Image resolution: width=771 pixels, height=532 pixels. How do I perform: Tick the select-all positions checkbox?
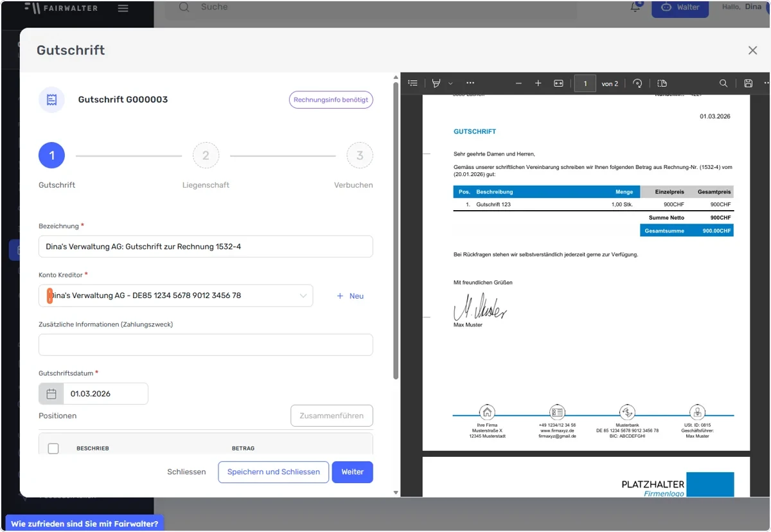(x=53, y=448)
